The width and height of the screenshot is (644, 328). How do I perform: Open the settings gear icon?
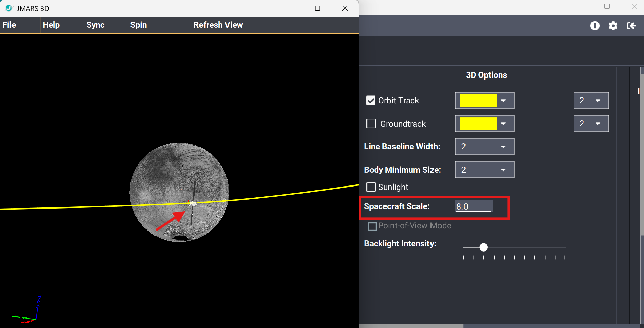point(613,26)
